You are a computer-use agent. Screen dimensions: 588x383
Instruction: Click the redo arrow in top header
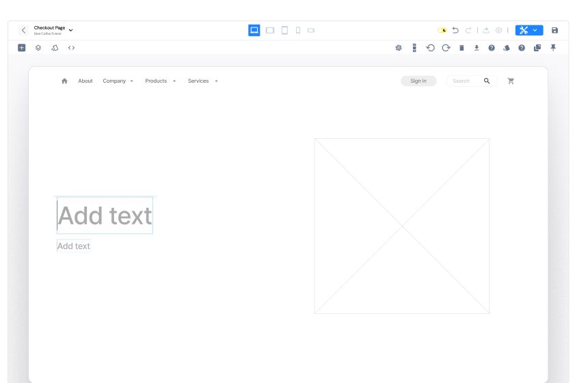pyautogui.click(x=468, y=30)
